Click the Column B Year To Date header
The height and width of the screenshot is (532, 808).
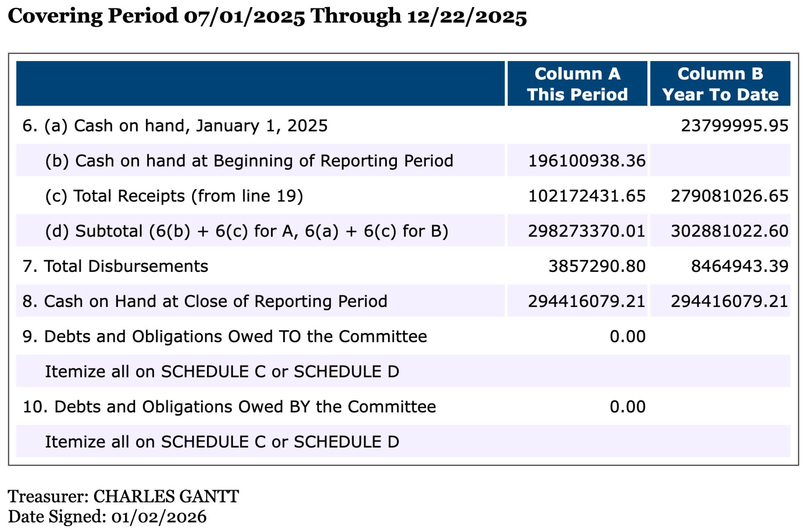click(x=720, y=84)
